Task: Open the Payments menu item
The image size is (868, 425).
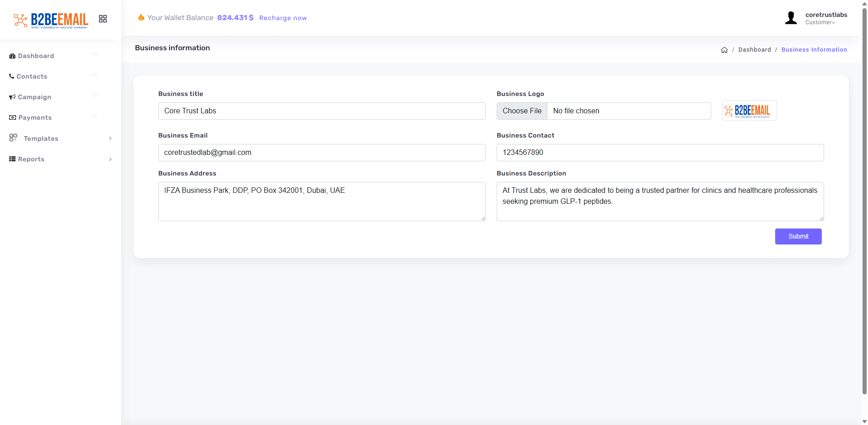Action: pos(35,117)
